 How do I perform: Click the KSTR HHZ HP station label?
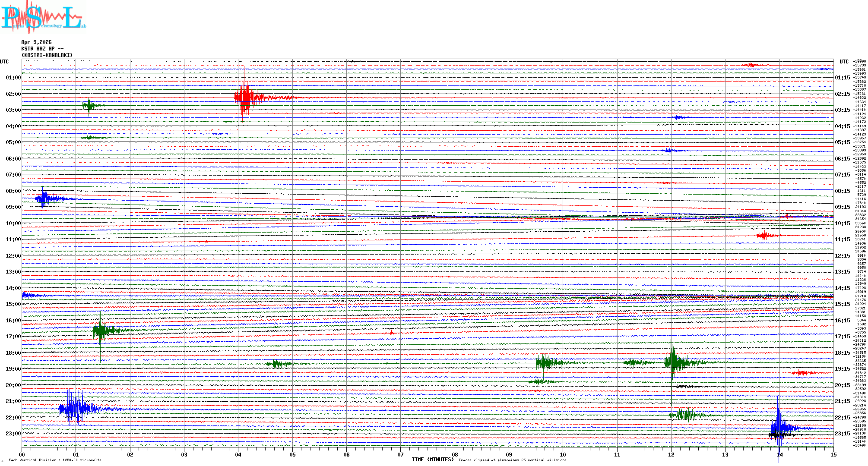[x=42, y=49]
